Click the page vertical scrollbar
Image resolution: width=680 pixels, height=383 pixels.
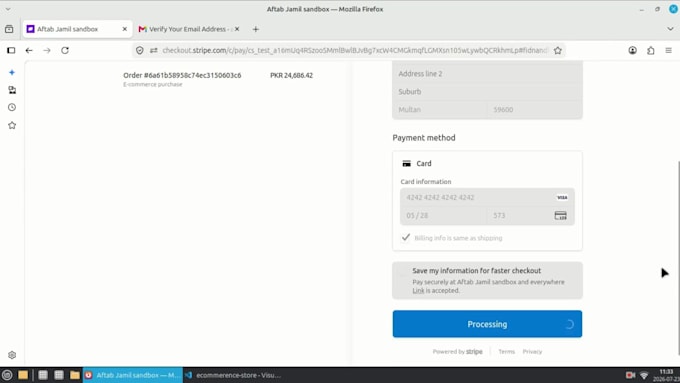point(678,258)
